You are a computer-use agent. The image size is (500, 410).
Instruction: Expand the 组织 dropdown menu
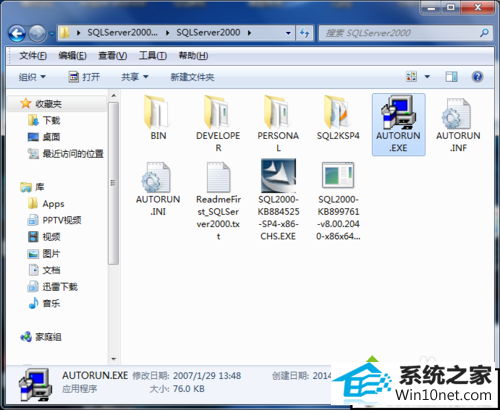(x=32, y=77)
